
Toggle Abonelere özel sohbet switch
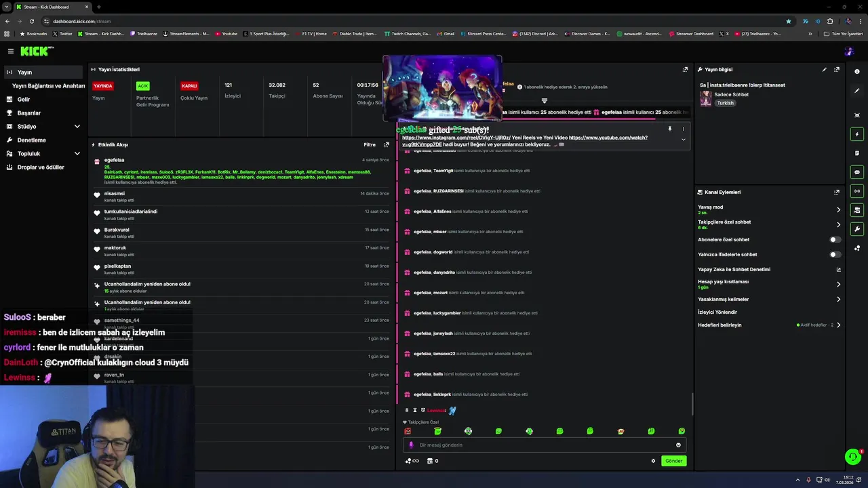click(835, 239)
